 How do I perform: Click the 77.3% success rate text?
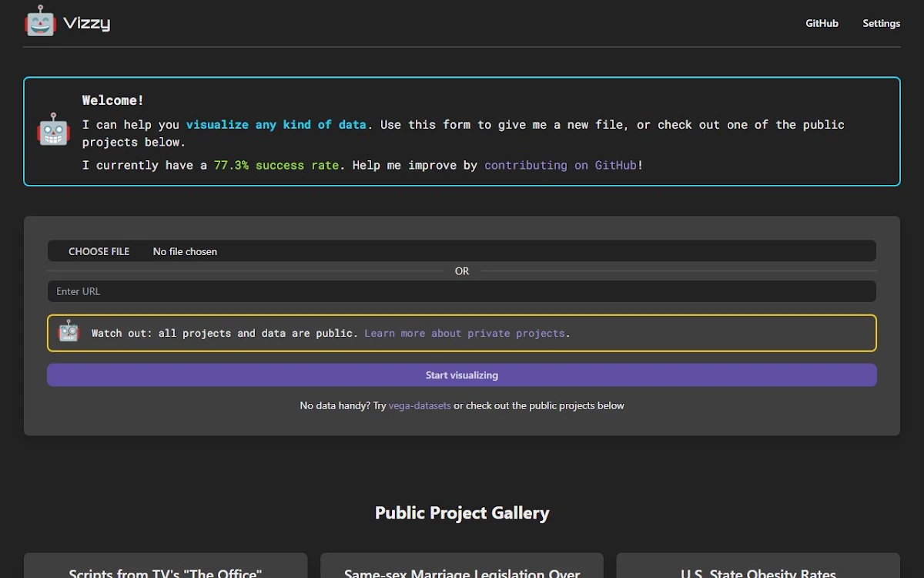coord(276,165)
